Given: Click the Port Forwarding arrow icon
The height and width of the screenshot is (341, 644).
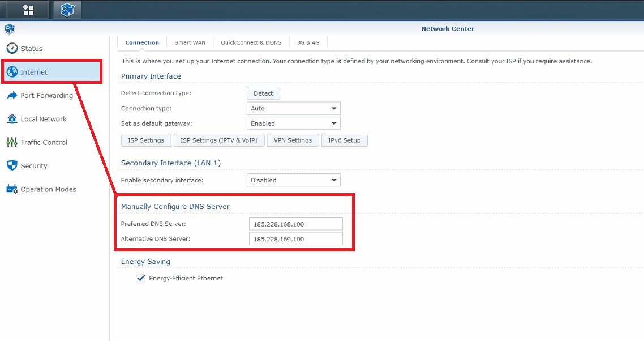Looking at the screenshot, I should point(12,96).
